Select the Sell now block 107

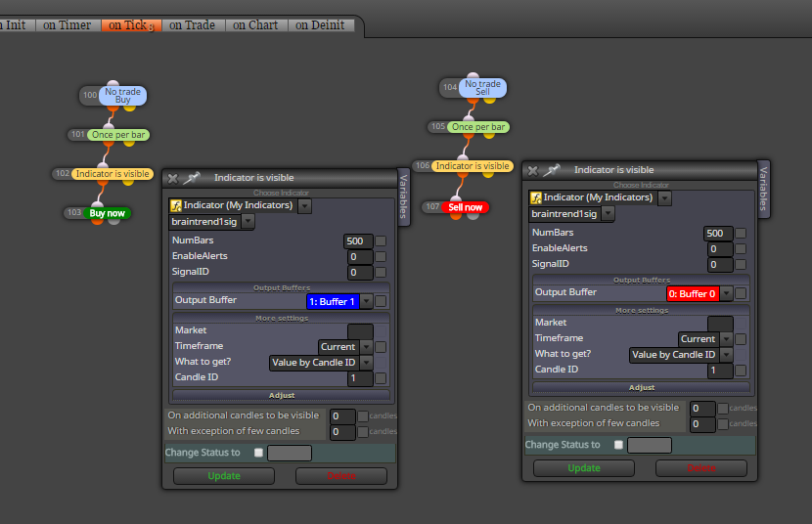pyautogui.click(x=465, y=207)
